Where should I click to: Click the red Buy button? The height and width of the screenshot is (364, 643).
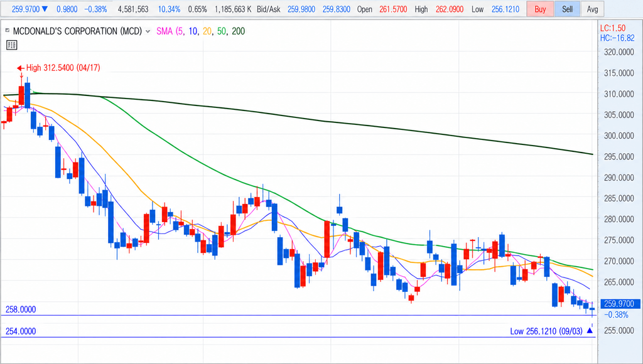tap(540, 9)
